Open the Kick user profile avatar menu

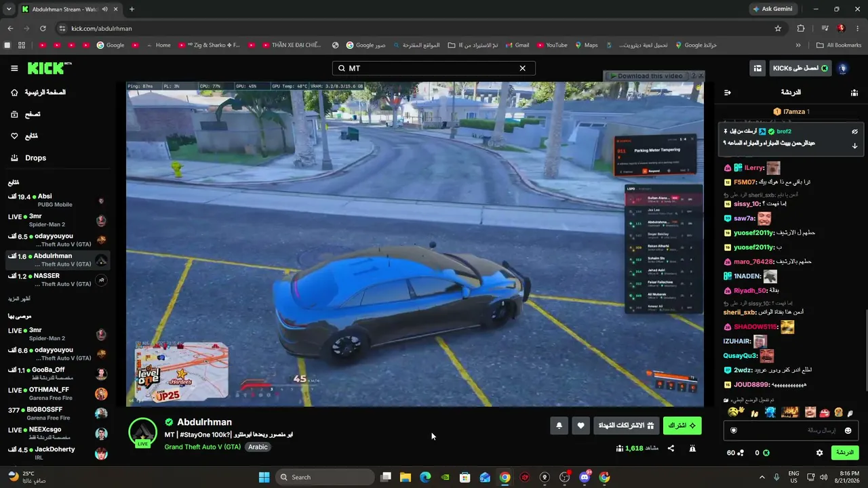[843, 68]
